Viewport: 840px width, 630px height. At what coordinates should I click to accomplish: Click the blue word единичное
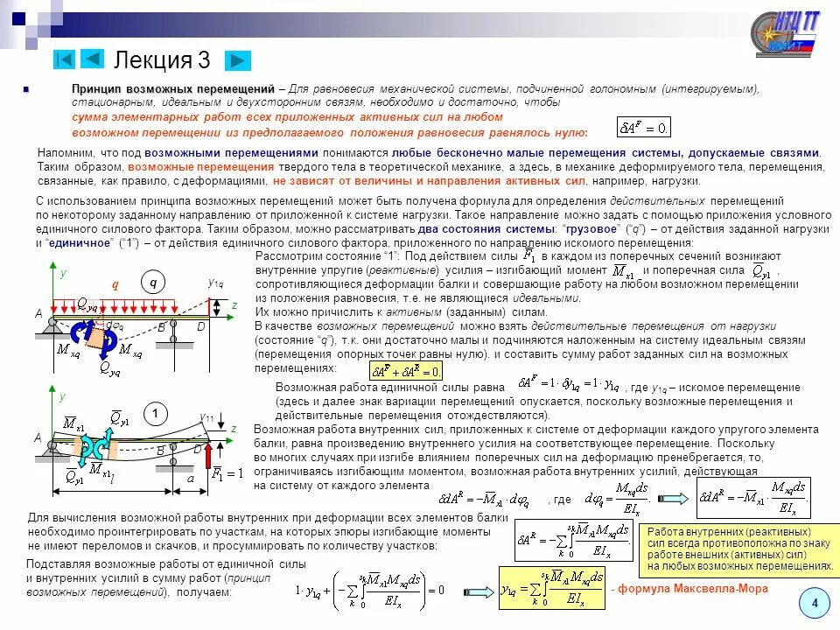[x=80, y=242]
